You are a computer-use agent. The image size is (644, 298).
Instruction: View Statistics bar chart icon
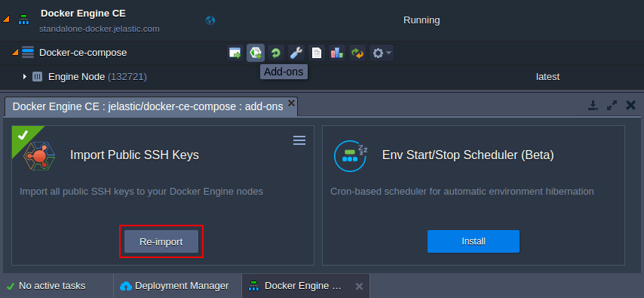click(x=337, y=53)
